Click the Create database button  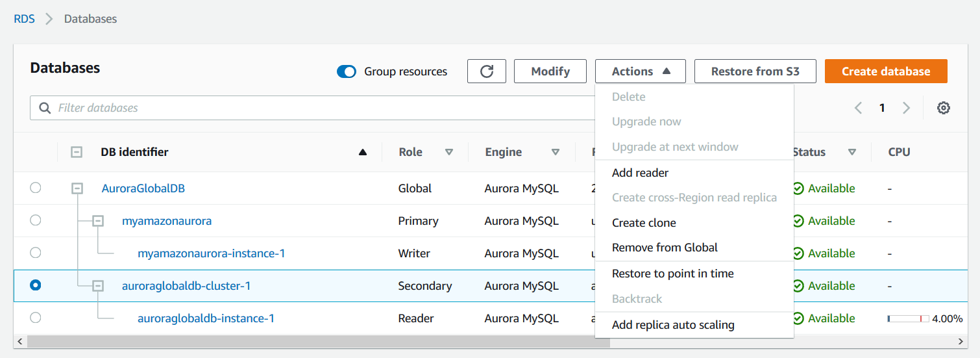[x=885, y=71]
